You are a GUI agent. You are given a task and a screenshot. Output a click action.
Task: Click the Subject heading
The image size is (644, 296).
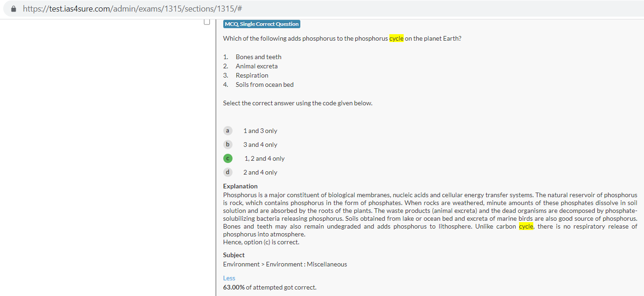[x=234, y=255]
